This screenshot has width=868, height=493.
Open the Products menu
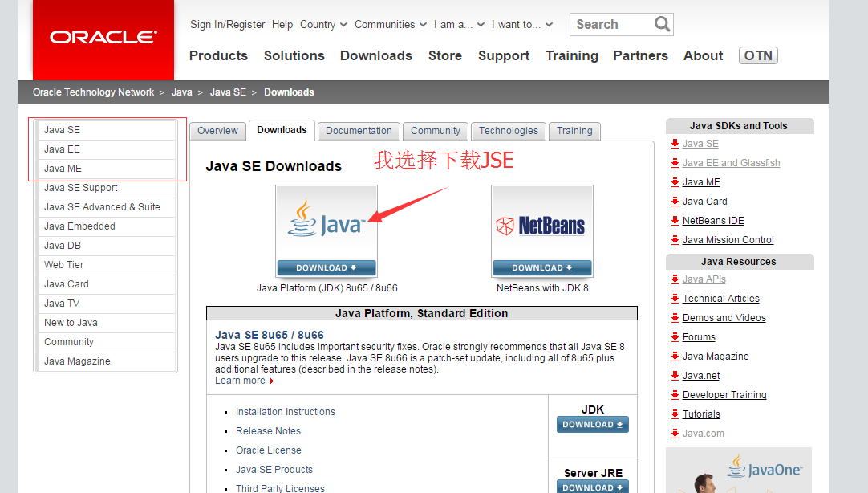(x=218, y=55)
